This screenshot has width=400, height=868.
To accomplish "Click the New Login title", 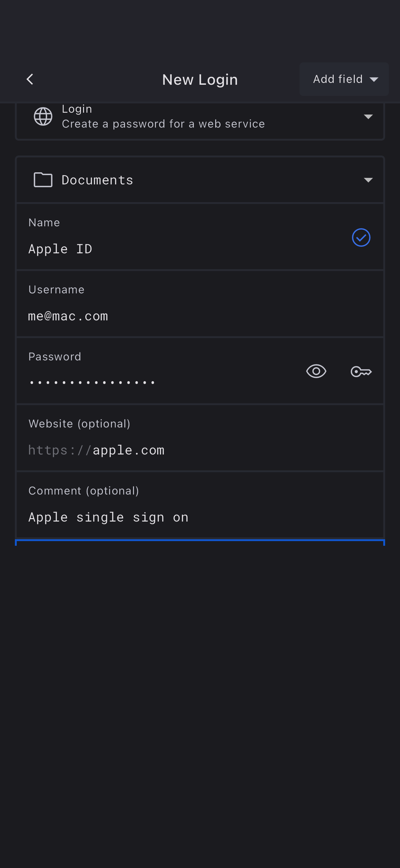I will click(x=200, y=79).
